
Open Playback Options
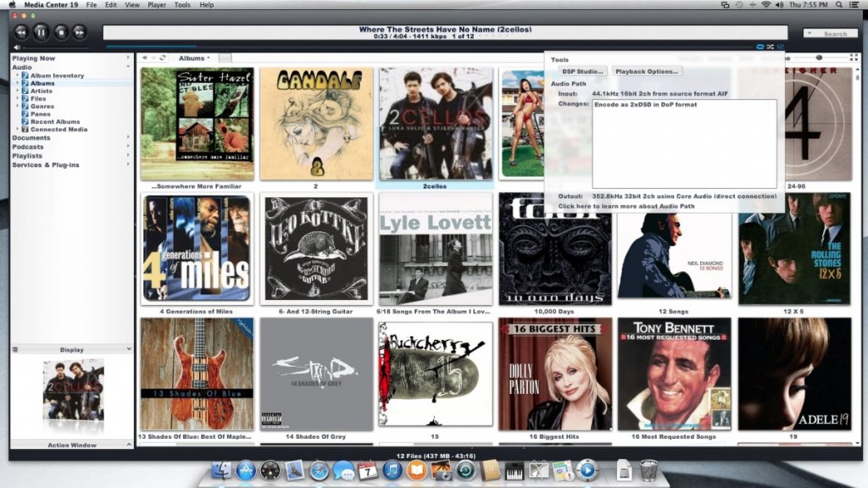pyautogui.click(x=647, y=71)
